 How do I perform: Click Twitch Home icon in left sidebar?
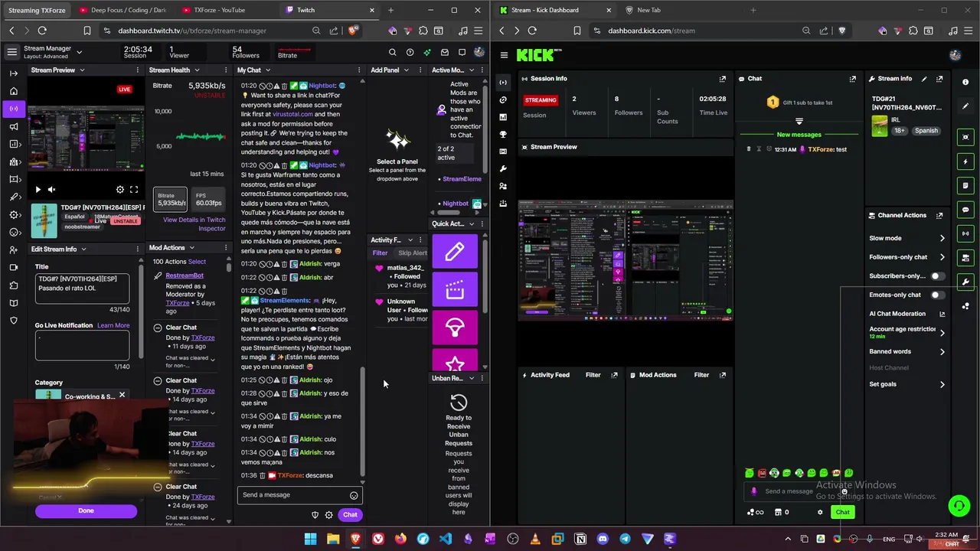point(14,91)
